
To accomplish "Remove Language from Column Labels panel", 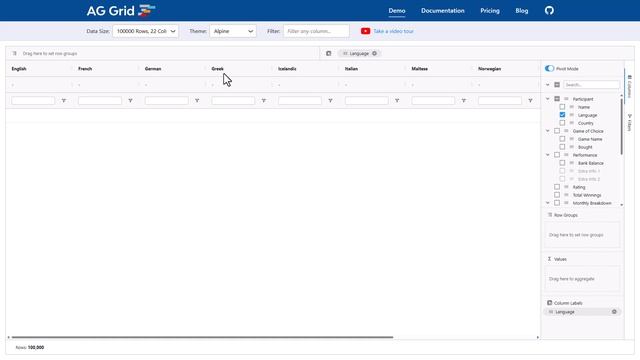I will coord(614,312).
